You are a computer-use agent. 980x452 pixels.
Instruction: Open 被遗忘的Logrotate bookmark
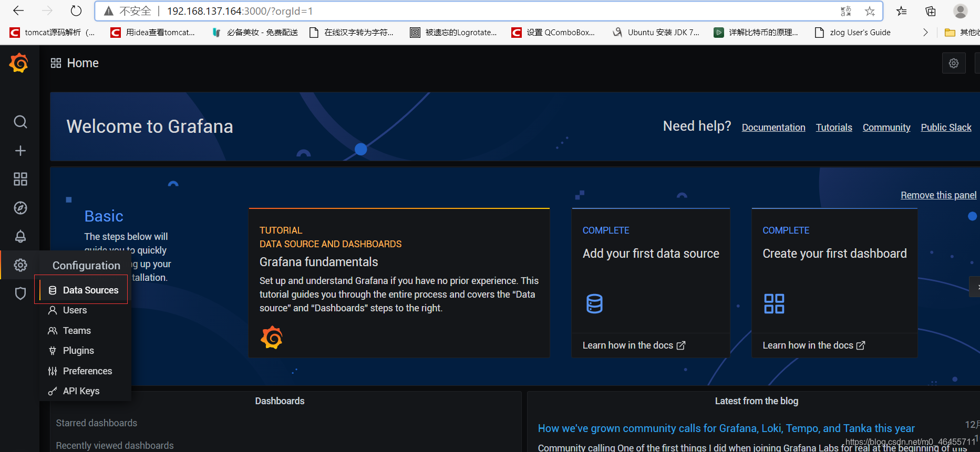[453, 33]
